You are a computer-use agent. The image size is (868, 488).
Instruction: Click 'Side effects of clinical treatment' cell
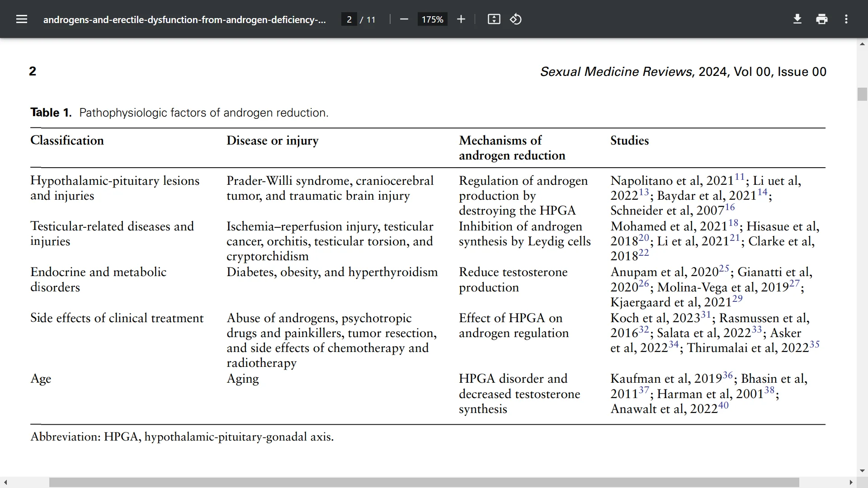[117, 318]
